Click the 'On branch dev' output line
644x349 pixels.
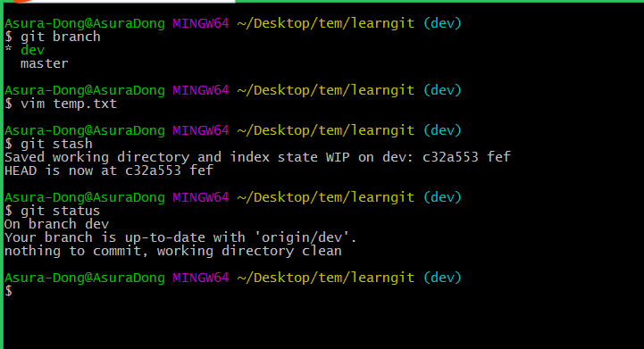(56, 224)
